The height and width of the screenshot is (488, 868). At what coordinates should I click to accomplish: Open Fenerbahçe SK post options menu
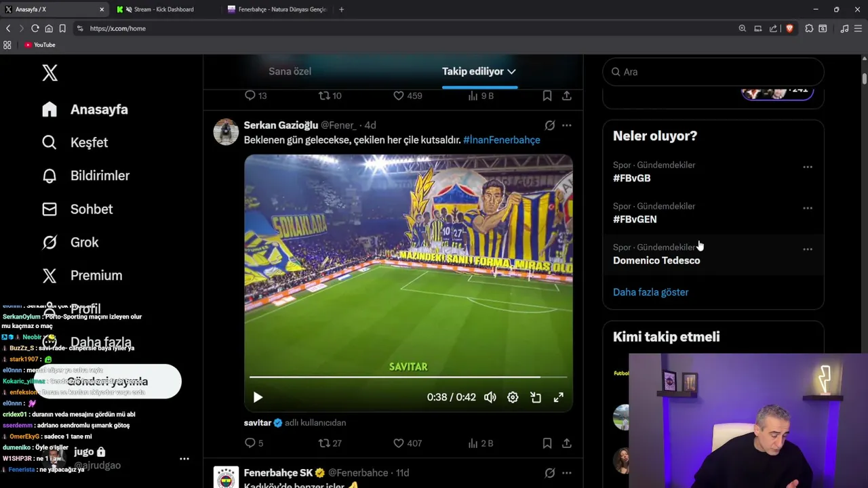click(566, 473)
